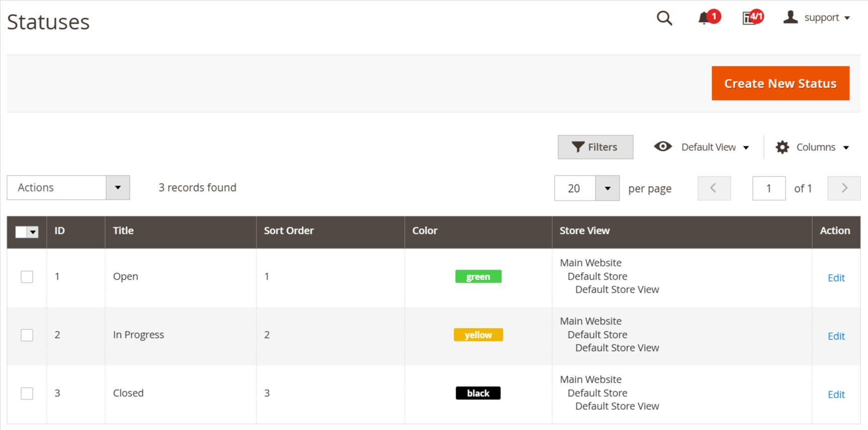Tick the Closed status row checkbox

pyautogui.click(x=27, y=393)
